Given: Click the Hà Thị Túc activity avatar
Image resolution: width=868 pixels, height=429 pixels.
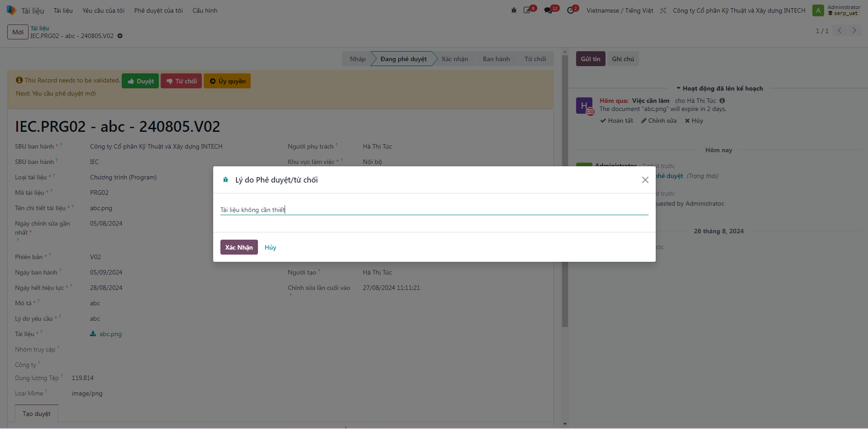Looking at the screenshot, I should click(x=584, y=106).
